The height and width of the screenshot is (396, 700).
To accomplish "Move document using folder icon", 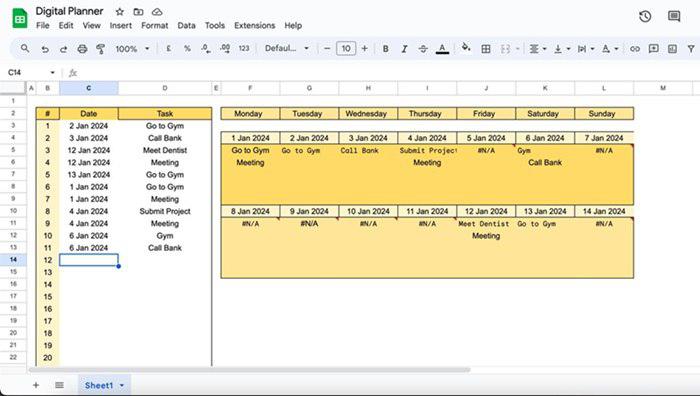I will pyautogui.click(x=138, y=12).
